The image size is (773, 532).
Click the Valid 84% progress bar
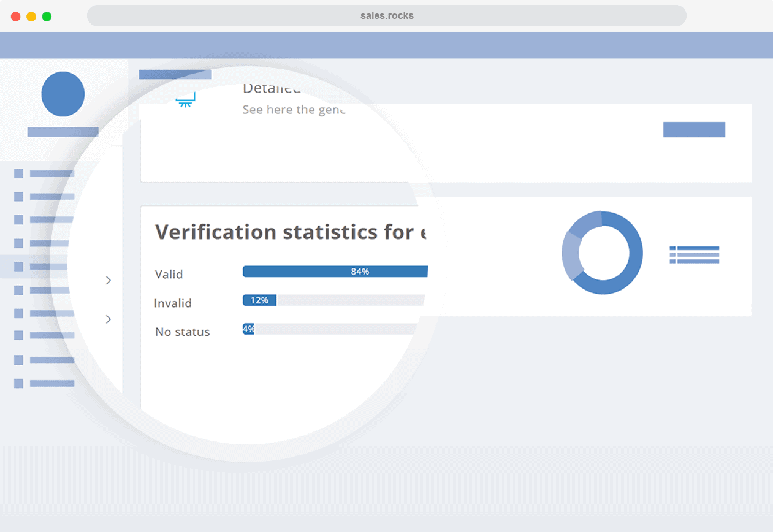pos(335,272)
